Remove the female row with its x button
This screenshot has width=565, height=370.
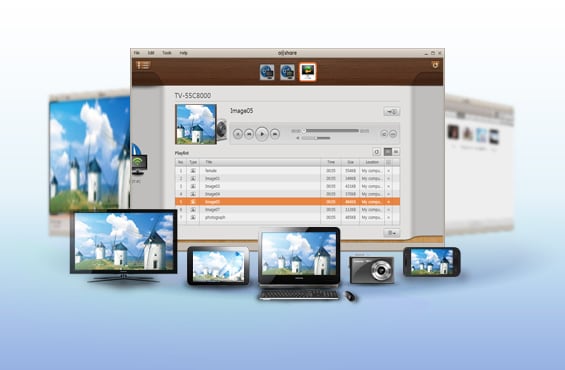(x=388, y=171)
